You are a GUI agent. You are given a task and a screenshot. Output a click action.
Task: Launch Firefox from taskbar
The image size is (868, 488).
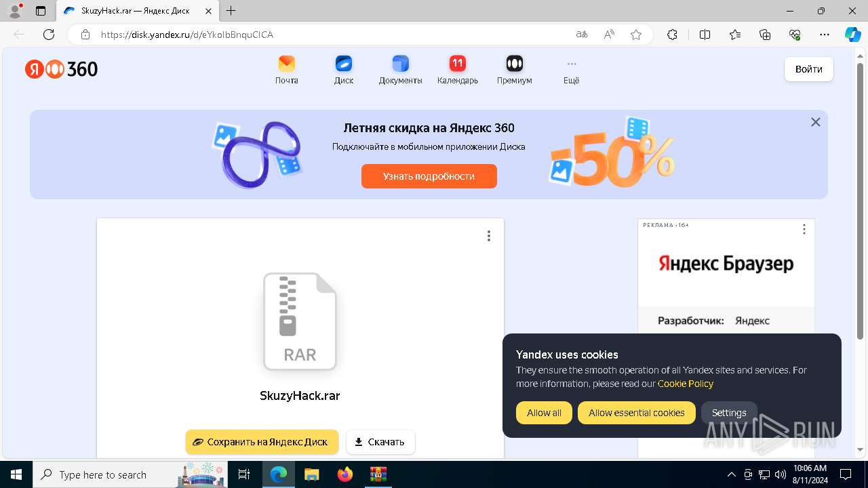coord(345,474)
